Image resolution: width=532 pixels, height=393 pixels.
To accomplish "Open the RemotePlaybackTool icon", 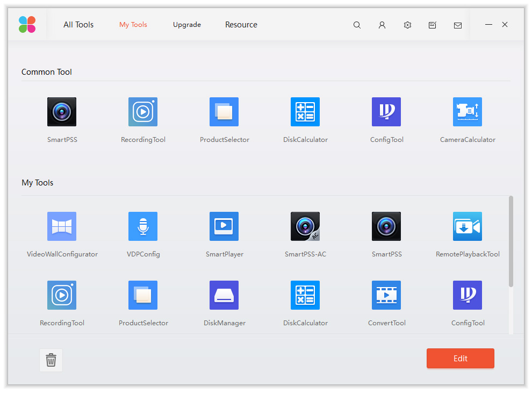I will coord(467,226).
